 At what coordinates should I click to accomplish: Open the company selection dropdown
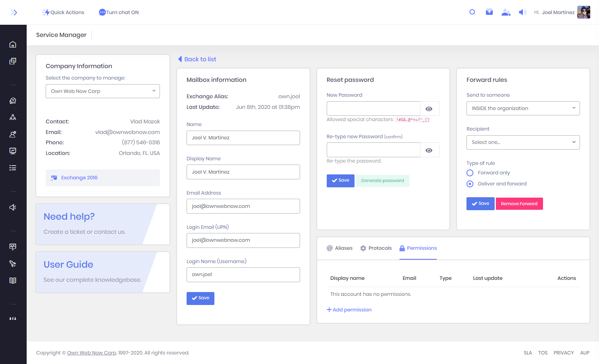coord(103,91)
